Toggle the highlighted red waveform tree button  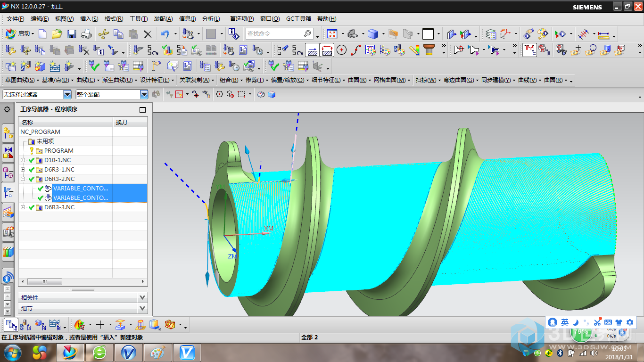click(530, 49)
